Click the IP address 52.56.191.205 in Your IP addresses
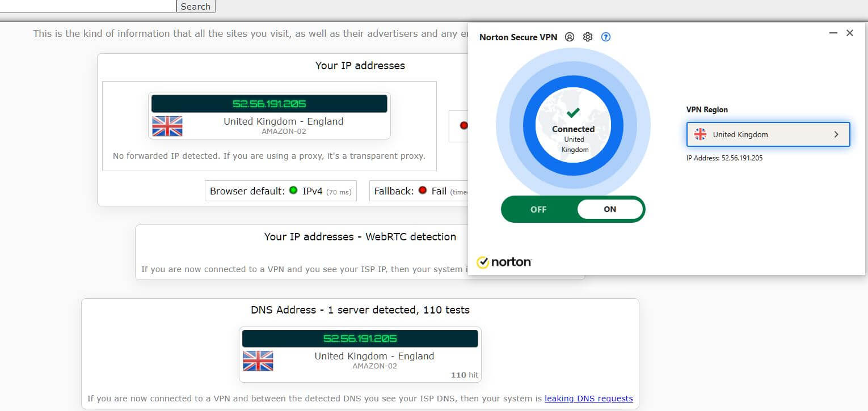The height and width of the screenshot is (411, 868). coord(269,104)
